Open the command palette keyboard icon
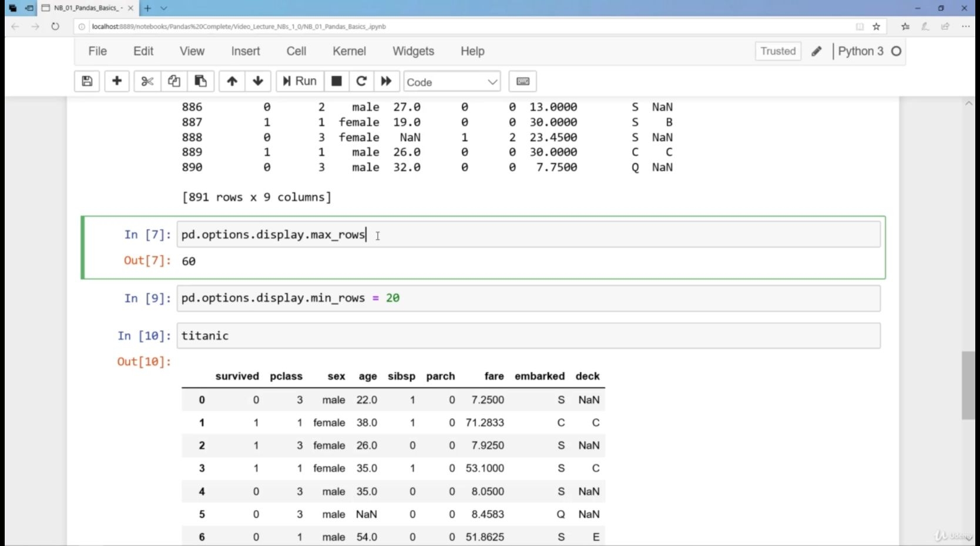Viewport: 980px width, 546px height. pyautogui.click(x=523, y=81)
